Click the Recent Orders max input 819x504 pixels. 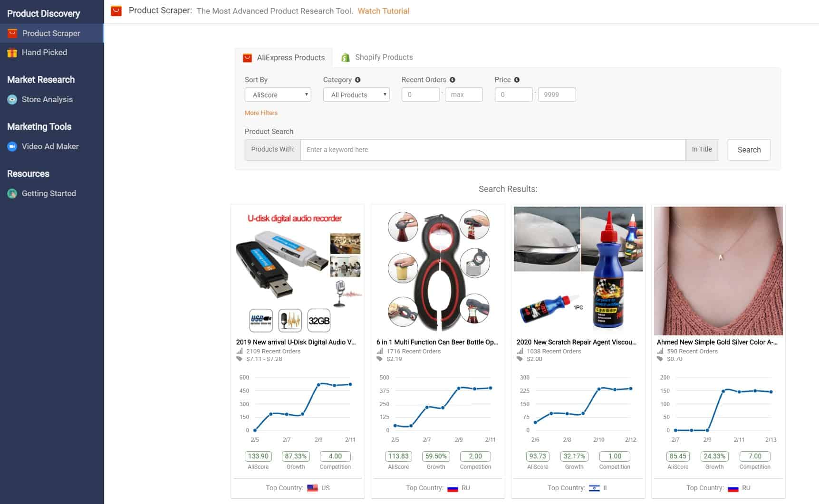pos(463,95)
